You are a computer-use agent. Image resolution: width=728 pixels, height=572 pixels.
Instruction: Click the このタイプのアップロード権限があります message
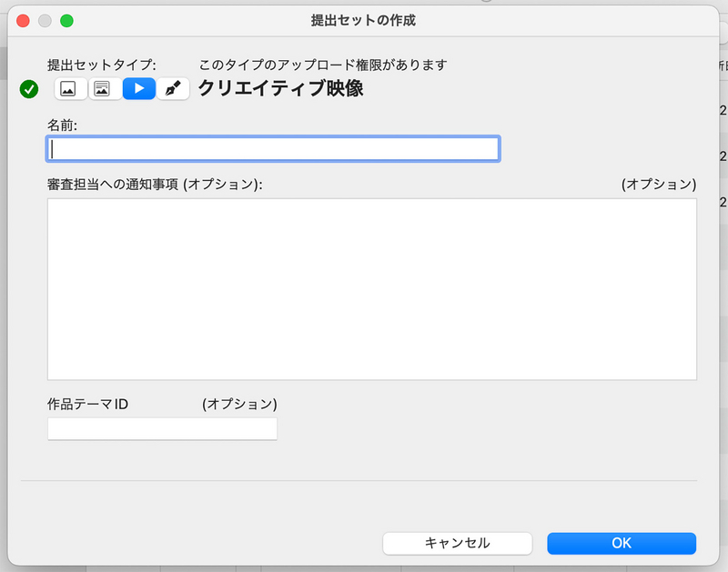[323, 65]
